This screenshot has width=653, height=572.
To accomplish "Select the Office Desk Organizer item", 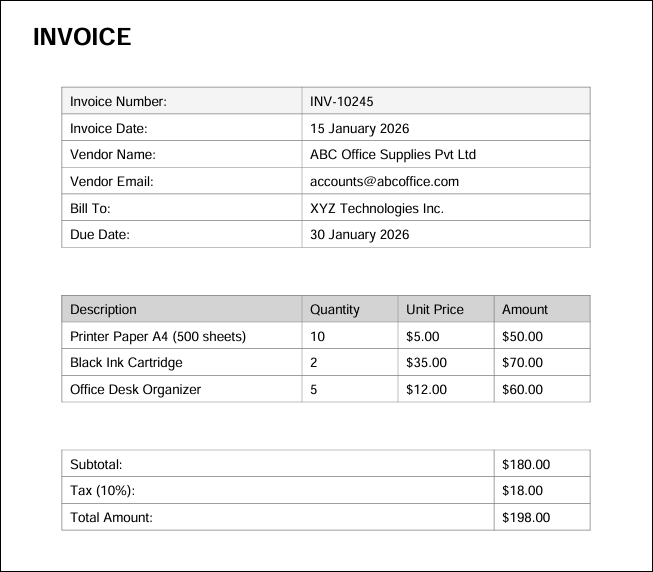I will coord(135,390).
